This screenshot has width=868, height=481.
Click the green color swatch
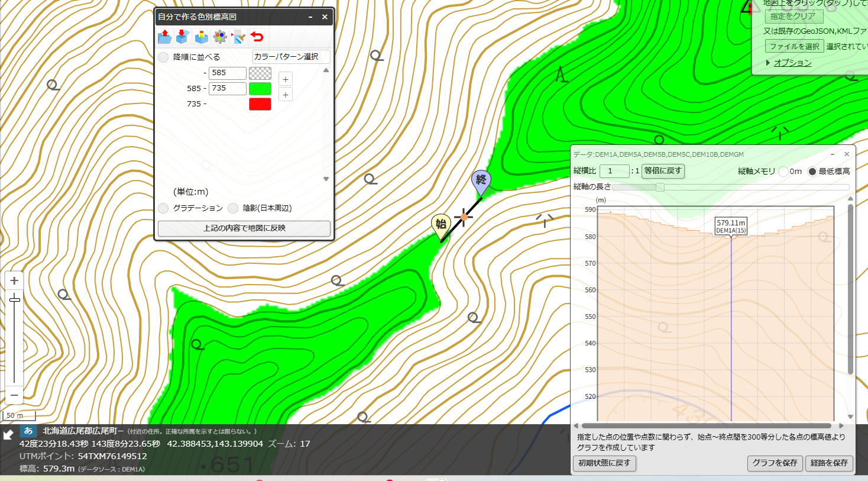coord(260,89)
